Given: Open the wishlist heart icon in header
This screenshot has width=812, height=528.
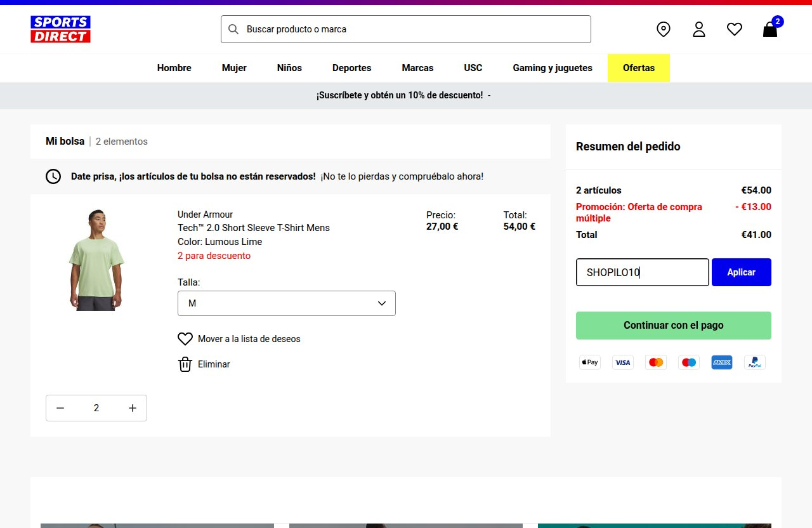Looking at the screenshot, I should 735,29.
